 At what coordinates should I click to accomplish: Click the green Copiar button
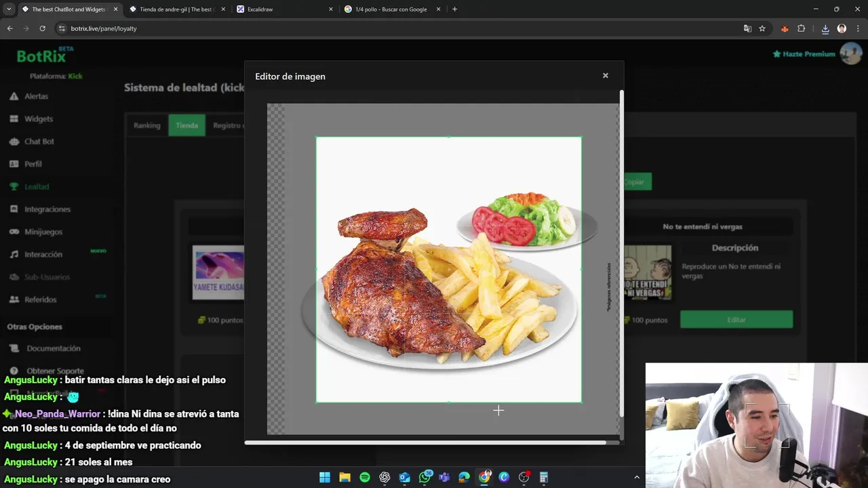(x=637, y=182)
